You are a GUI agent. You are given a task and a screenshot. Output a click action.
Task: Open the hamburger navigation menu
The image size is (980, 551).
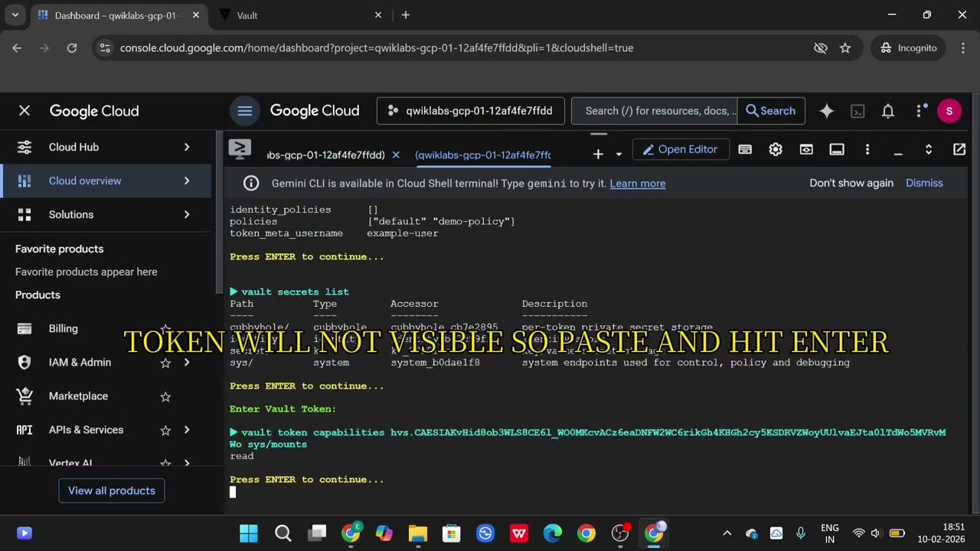[245, 111]
